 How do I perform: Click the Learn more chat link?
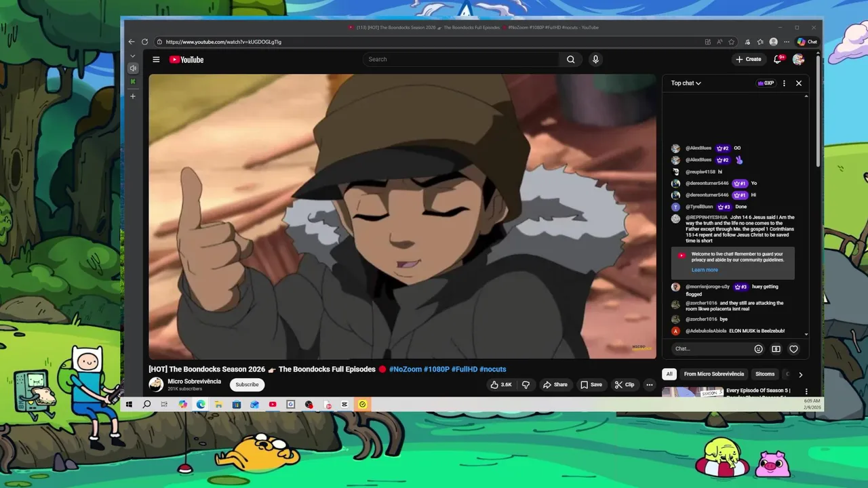(x=705, y=270)
